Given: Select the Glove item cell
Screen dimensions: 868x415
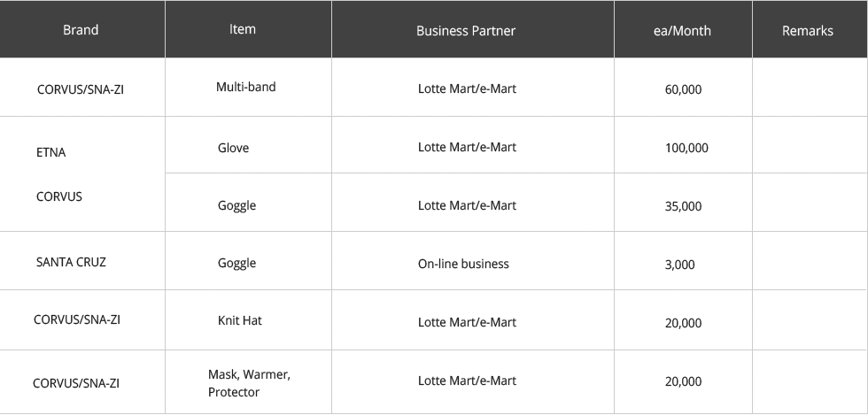Looking at the screenshot, I should pyautogui.click(x=233, y=148).
